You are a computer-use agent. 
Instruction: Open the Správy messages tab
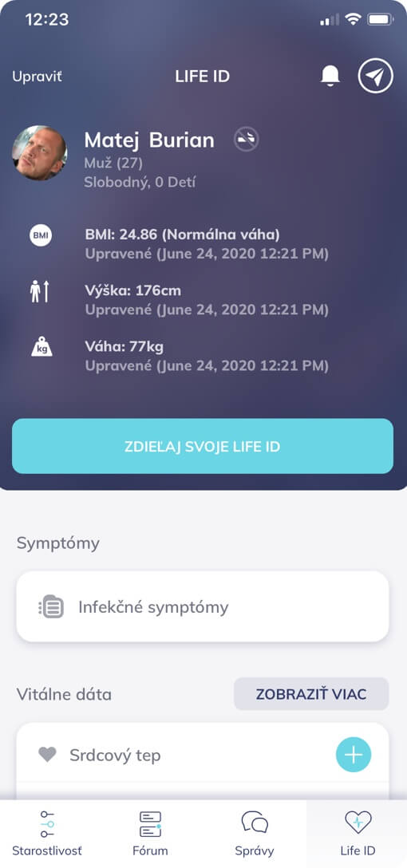click(x=255, y=834)
